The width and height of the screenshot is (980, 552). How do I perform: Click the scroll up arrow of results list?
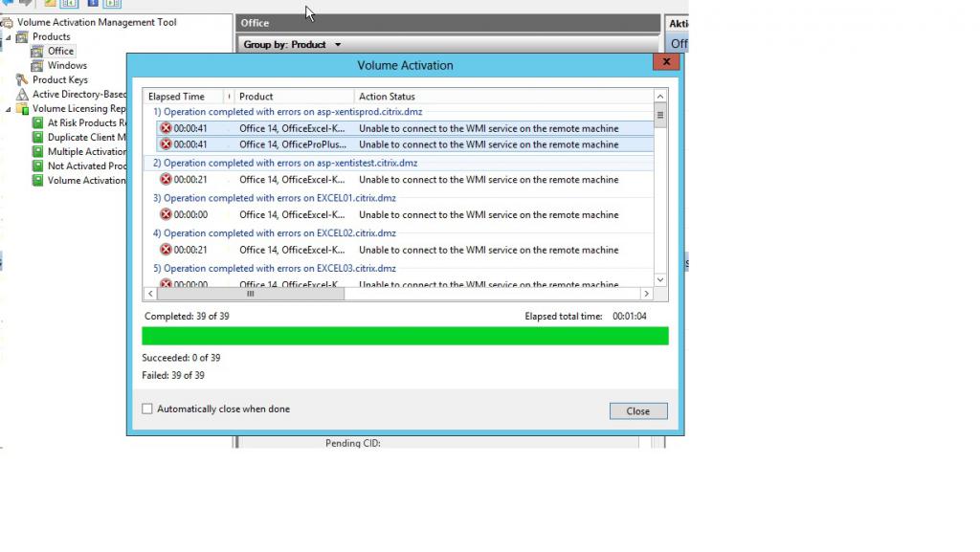pyautogui.click(x=660, y=97)
